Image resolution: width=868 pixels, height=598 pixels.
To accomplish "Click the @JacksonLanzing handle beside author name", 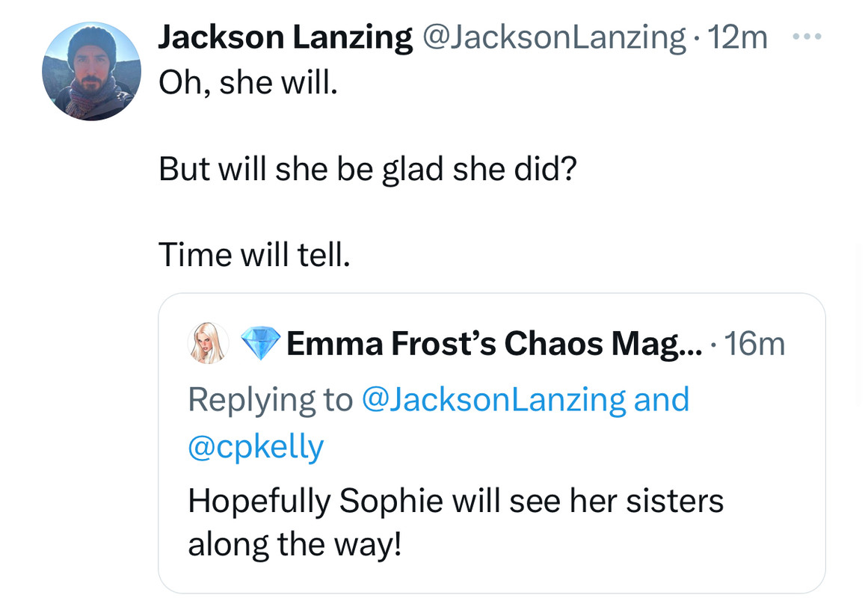I will pyautogui.click(x=554, y=37).
